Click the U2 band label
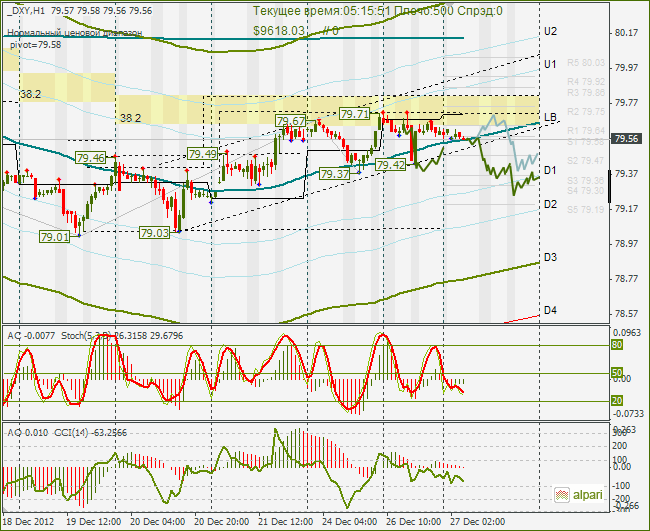Image resolution: width=650 pixels, height=531 pixels. pyautogui.click(x=550, y=31)
